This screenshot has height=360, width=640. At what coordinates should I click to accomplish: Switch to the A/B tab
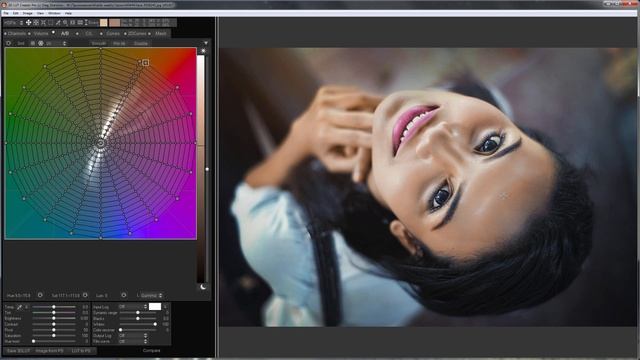pos(65,33)
